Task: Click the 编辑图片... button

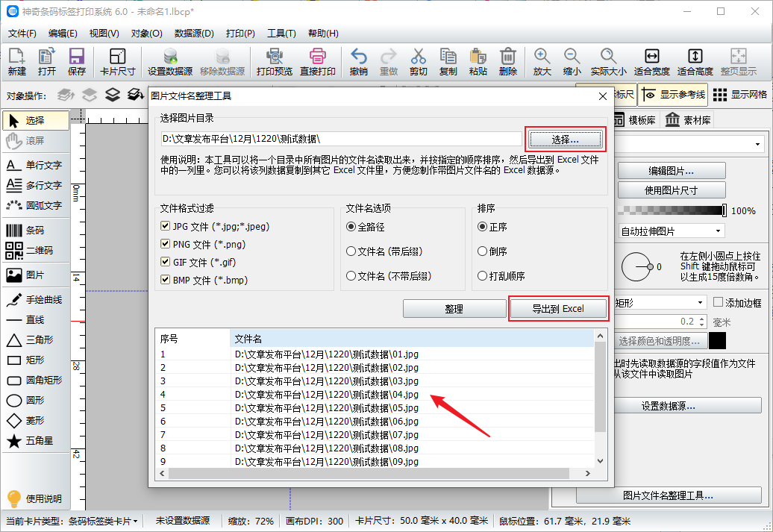Action: coord(672,171)
